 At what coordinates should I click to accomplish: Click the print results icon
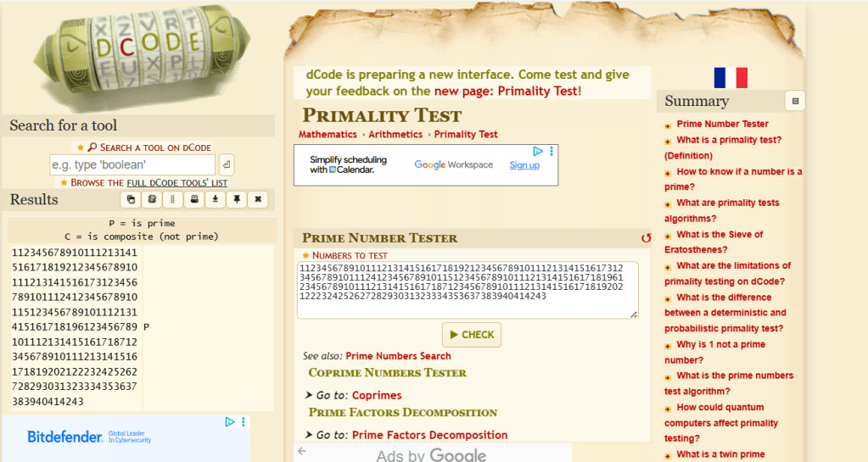(x=194, y=199)
